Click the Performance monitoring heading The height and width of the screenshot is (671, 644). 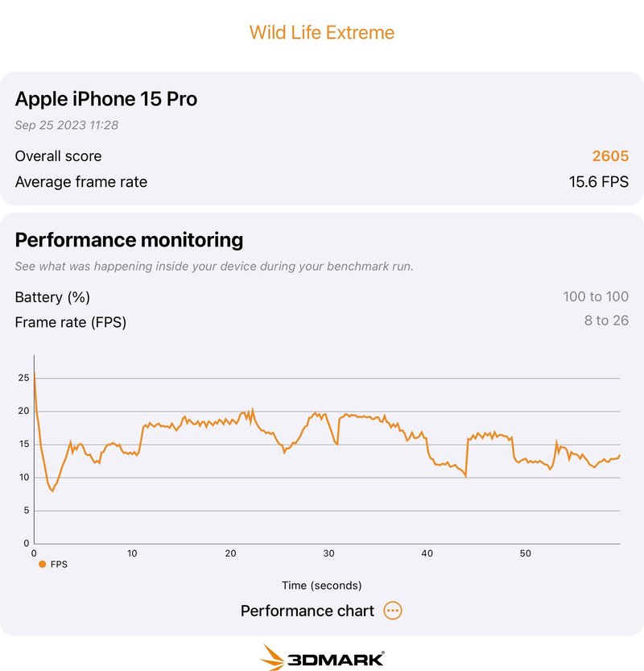pos(129,239)
